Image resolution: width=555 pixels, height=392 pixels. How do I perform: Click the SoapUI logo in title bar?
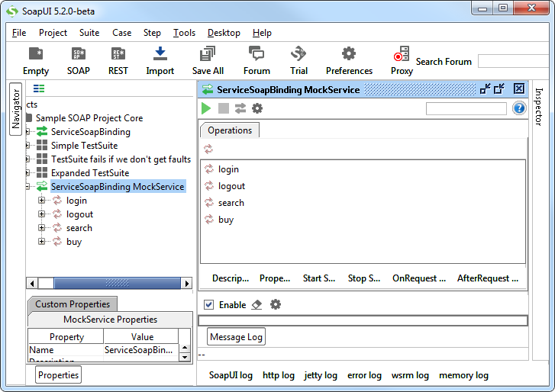[12, 11]
